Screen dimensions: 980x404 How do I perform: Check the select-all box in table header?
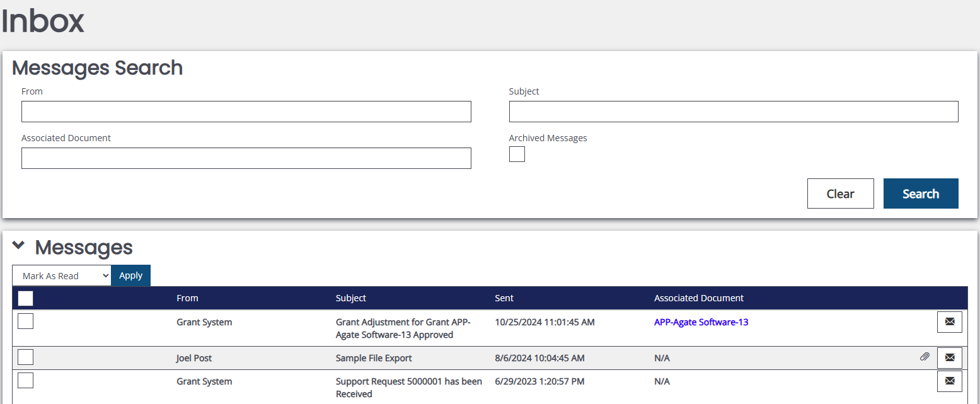tap(26, 298)
